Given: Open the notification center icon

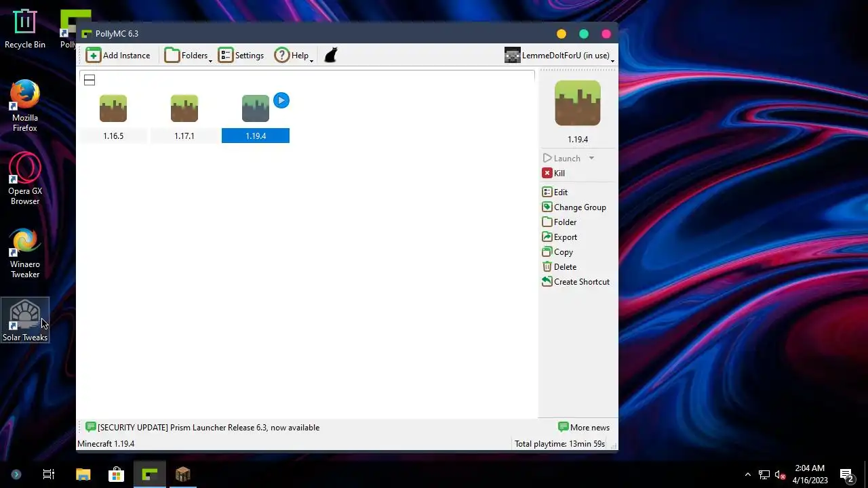Looking at the screenshot, I should pos(846,474).
